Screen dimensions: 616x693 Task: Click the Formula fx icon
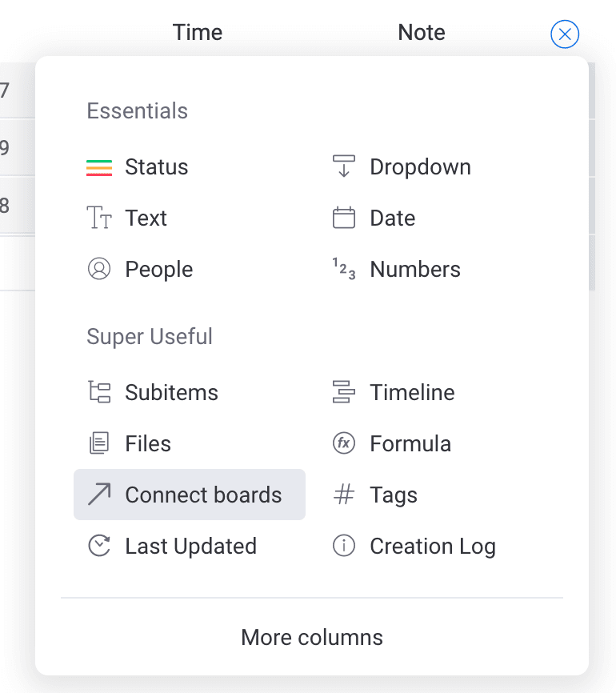(344, 444)
